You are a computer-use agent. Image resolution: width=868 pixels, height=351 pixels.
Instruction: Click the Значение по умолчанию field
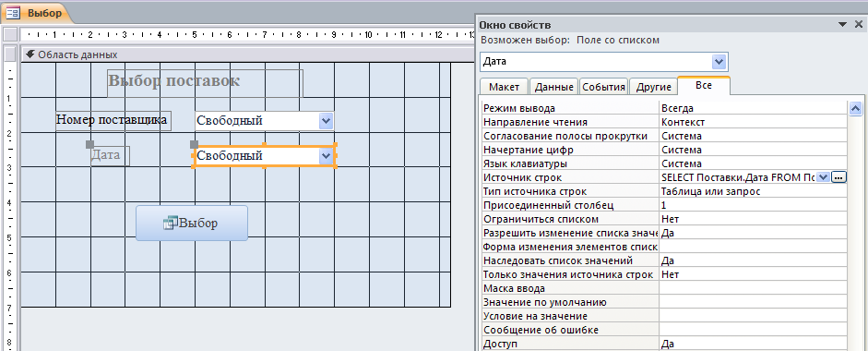click(x=753, y=302)
